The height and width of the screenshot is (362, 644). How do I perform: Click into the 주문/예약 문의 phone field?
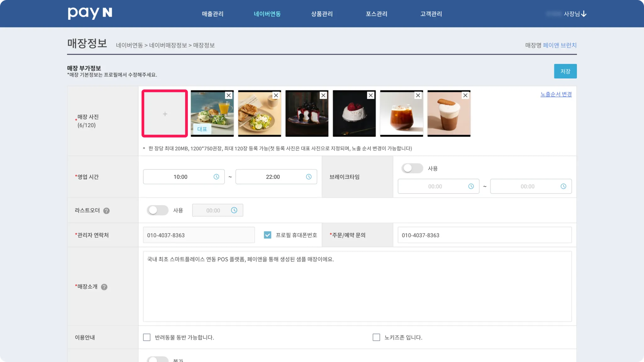[x=484, y=235]
